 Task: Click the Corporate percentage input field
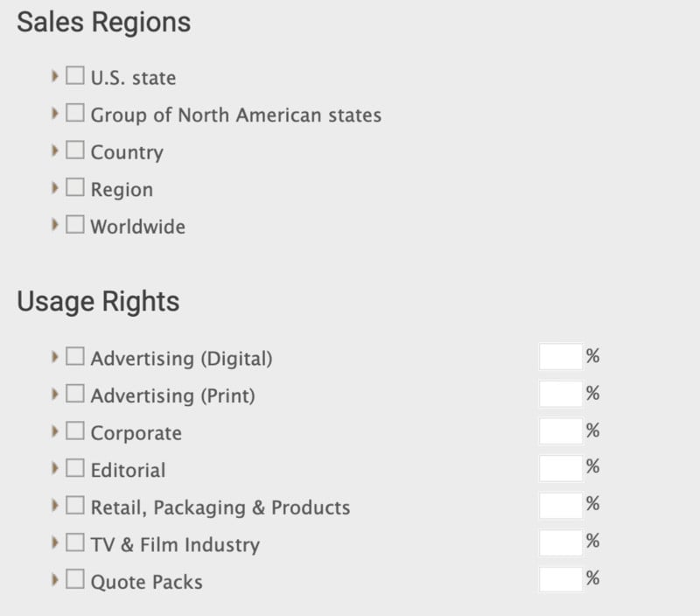(x=560, y=430)
